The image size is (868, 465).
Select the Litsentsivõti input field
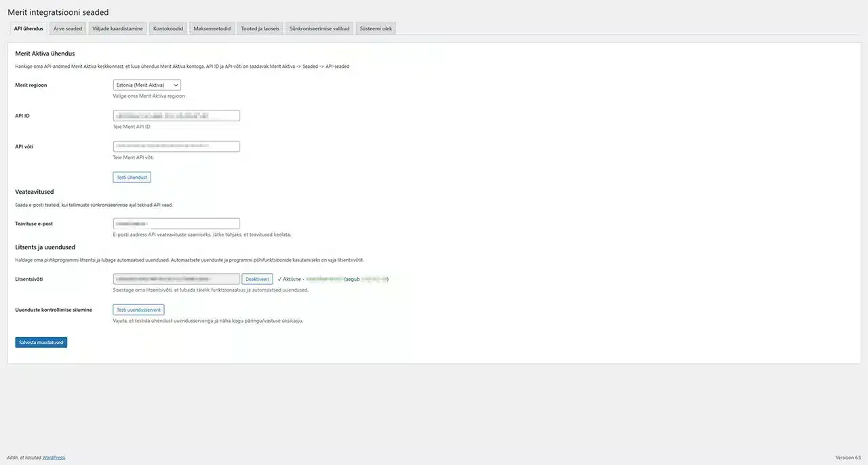[176, 279]
